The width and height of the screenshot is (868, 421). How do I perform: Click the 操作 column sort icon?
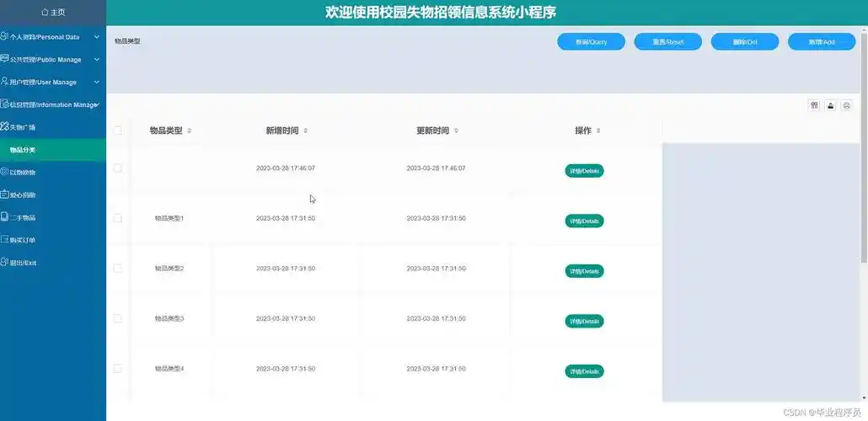[598, 131]
